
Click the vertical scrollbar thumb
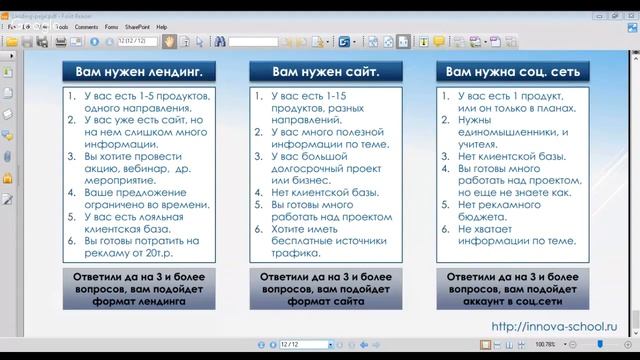coord(636,319)
